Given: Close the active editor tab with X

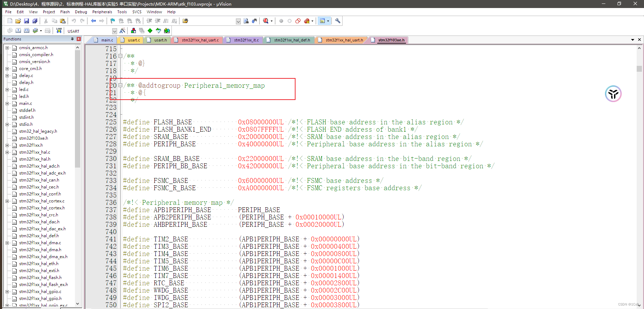Looking at the screenshot, I should click(x=639, y=40).
